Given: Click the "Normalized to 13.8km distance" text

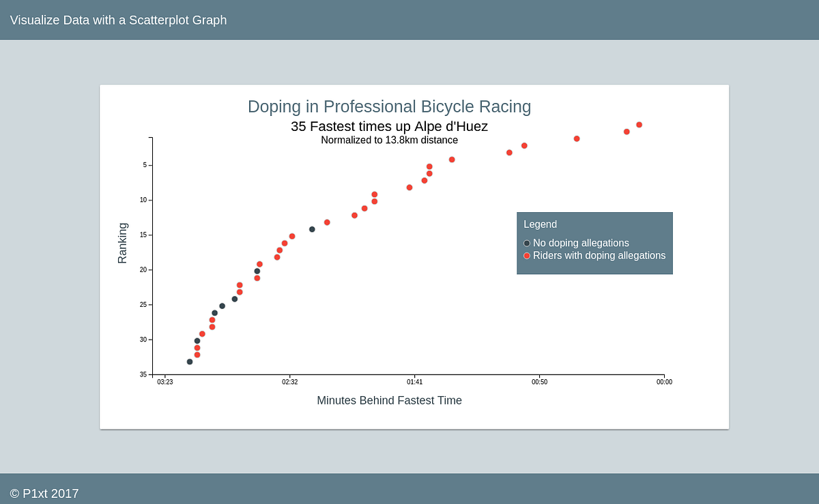Looking at the screenshot, I should coord(389,140).
